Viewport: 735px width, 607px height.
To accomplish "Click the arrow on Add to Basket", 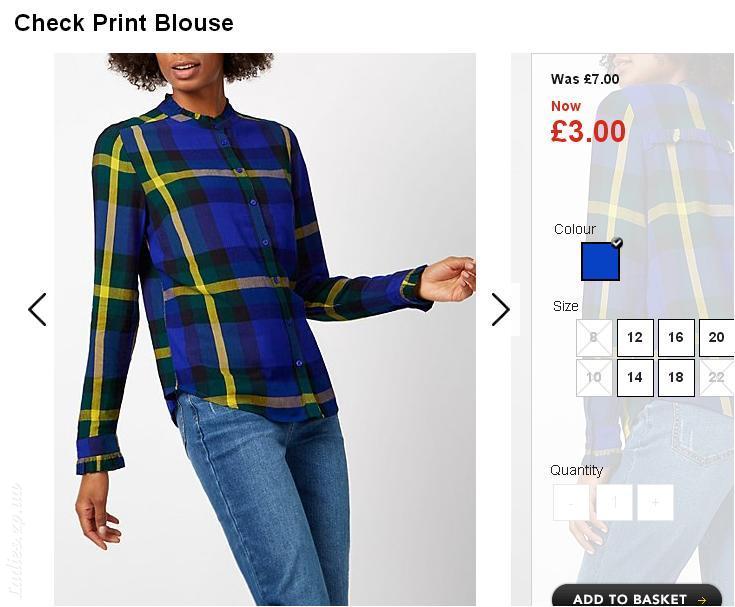I will (x=702, y=600).
